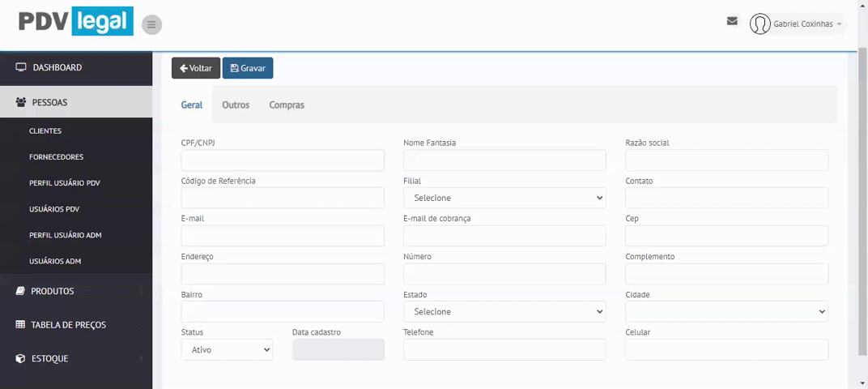
Task: Click the hamburger menu toggle icon
Action: pos(151,24)
